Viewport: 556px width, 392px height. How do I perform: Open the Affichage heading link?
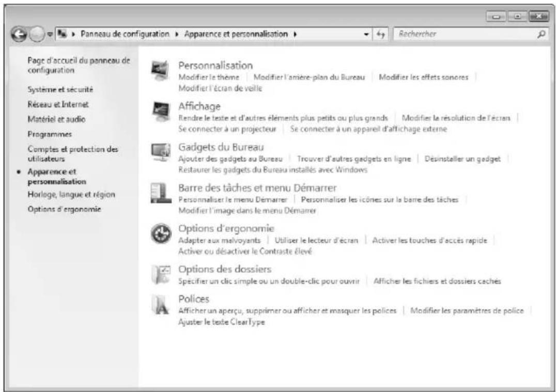coord(199,106)
